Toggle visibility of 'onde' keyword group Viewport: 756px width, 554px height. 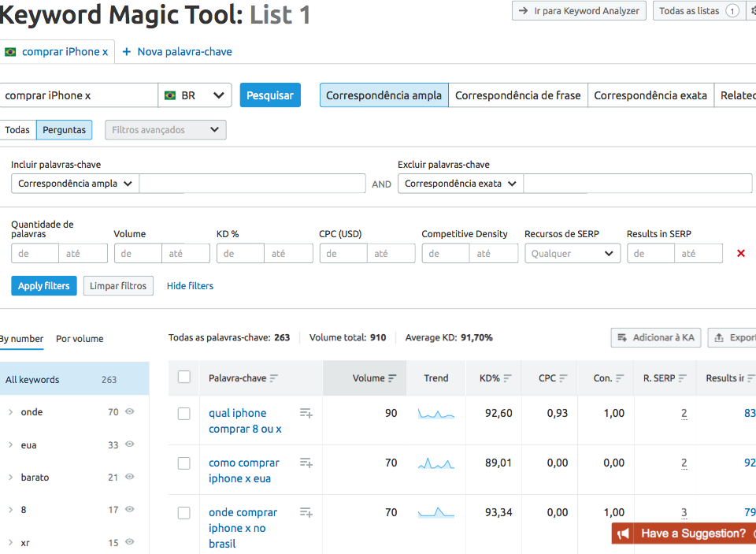coord(129,411)
